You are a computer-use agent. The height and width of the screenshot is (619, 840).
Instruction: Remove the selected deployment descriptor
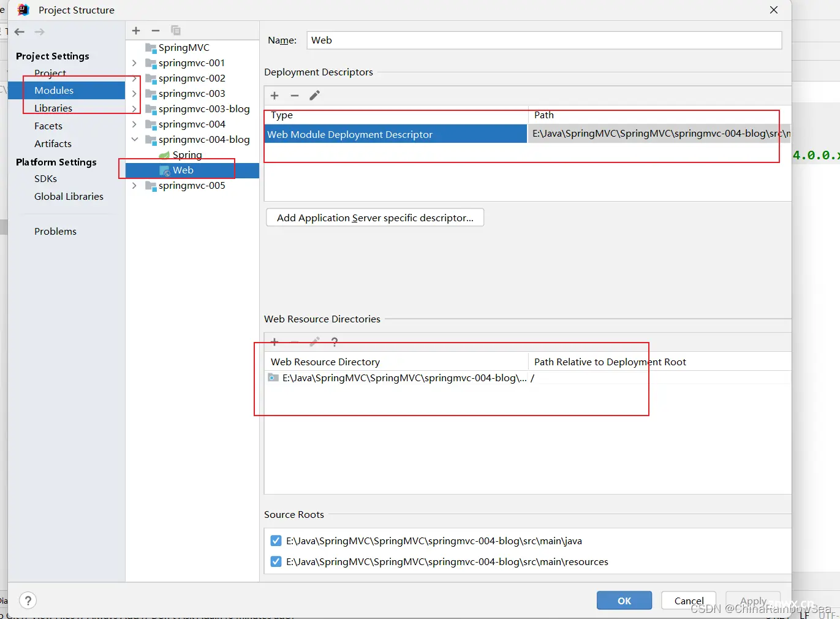click(295, 96)
